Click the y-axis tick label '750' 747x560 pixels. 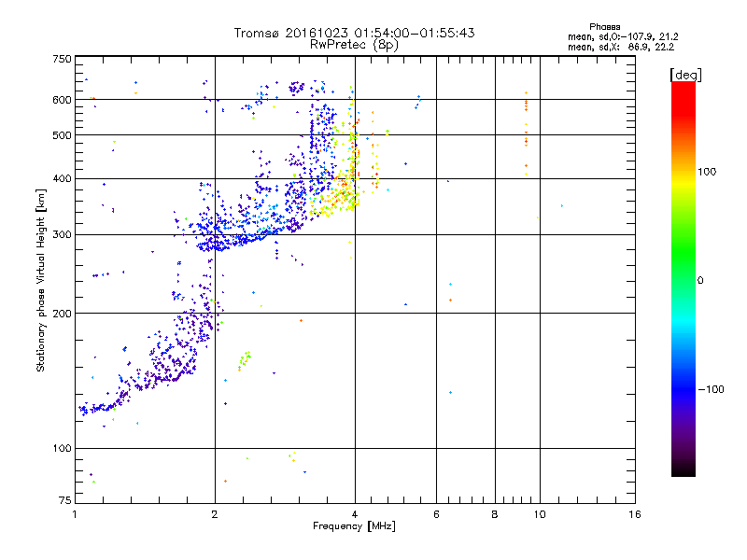(x=62, y=59)
